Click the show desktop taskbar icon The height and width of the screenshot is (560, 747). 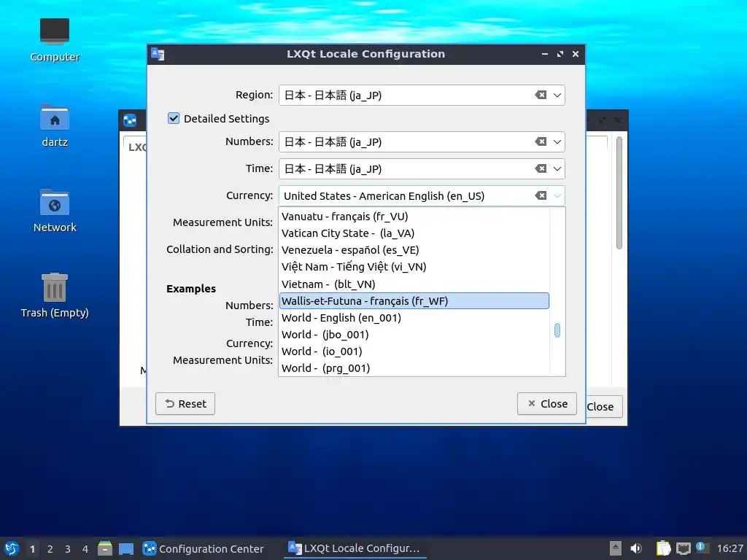[125, 548]
